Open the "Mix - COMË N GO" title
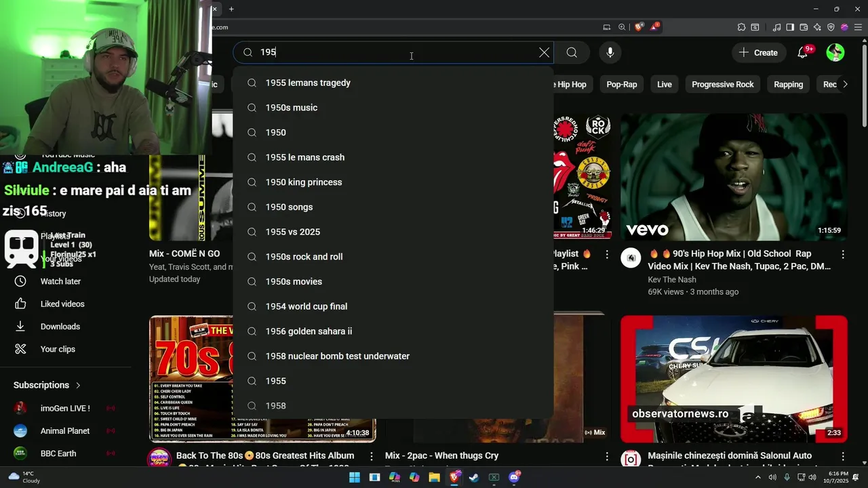This screenshot has width=868, height=488. (184, 253)
